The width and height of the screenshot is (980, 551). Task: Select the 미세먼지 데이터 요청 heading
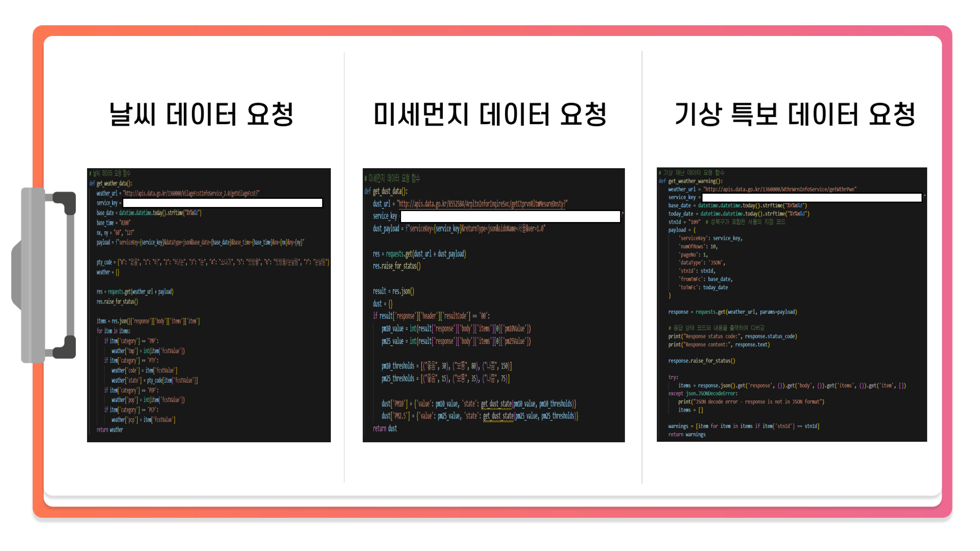tap(490, 114)
